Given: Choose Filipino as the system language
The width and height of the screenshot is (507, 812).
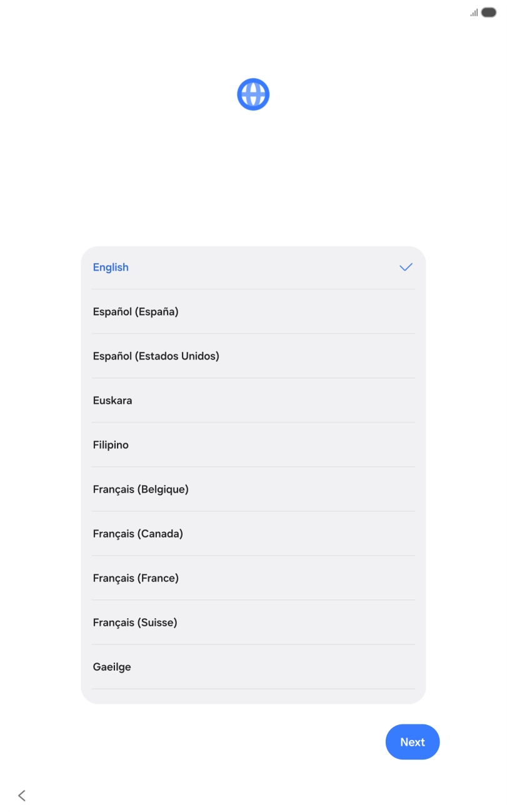Looking at the screenshot, I should click(111, 444).
